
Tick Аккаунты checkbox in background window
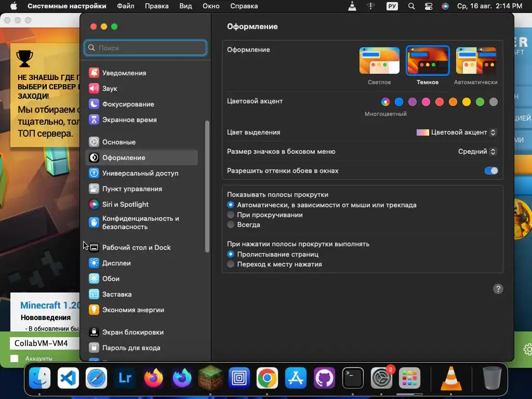point(14,358)
